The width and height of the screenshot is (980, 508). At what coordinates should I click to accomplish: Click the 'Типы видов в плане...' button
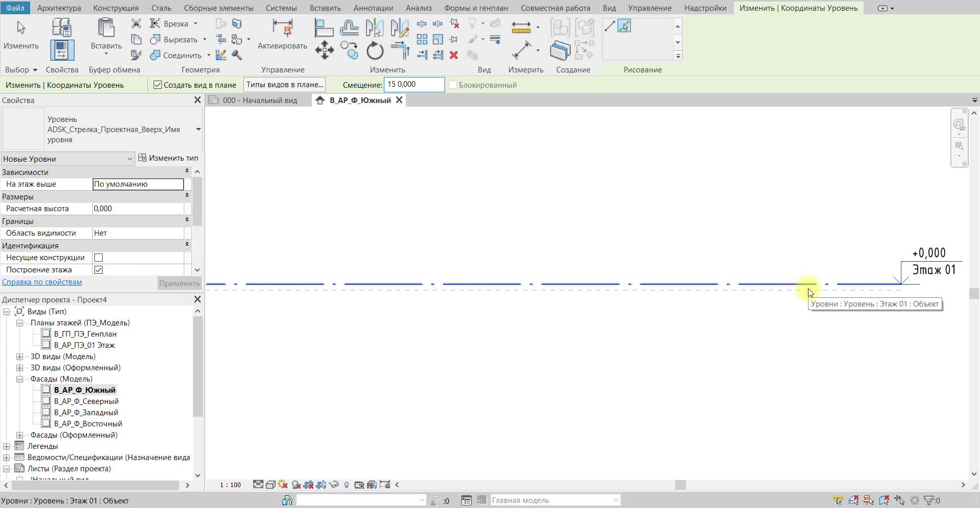pyautogui.click(x=285, y=85)
